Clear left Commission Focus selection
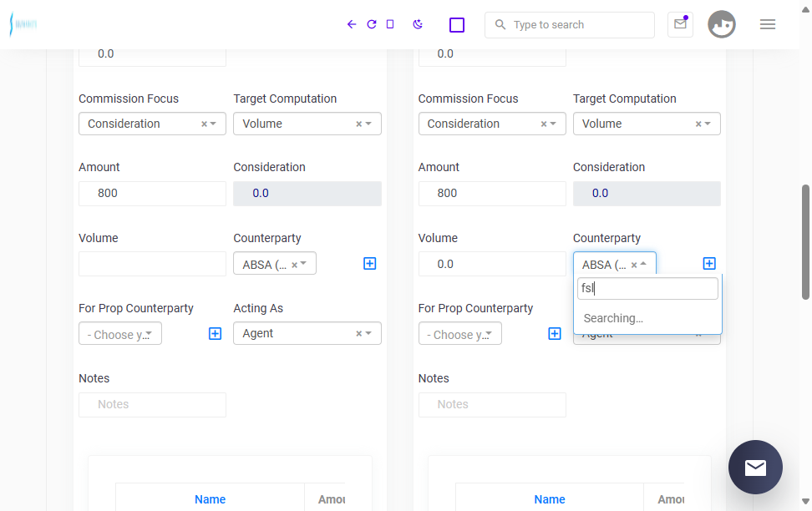 coord(204,124)
